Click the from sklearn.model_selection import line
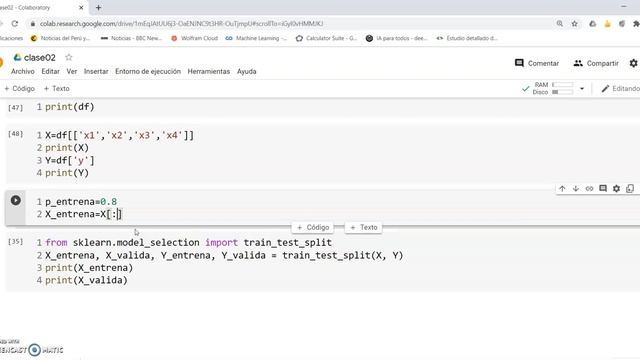Image resolution: width=640 pixels, height=360 pixels. point(188,242)
